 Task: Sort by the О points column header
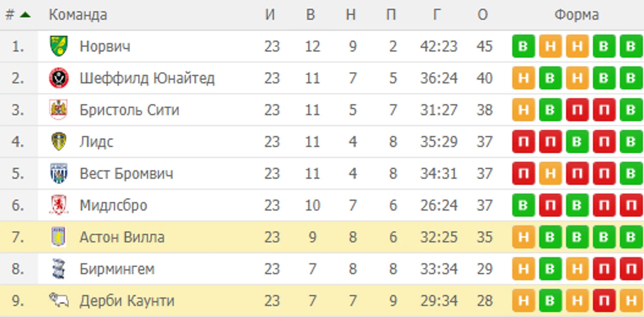coord(483,15)
